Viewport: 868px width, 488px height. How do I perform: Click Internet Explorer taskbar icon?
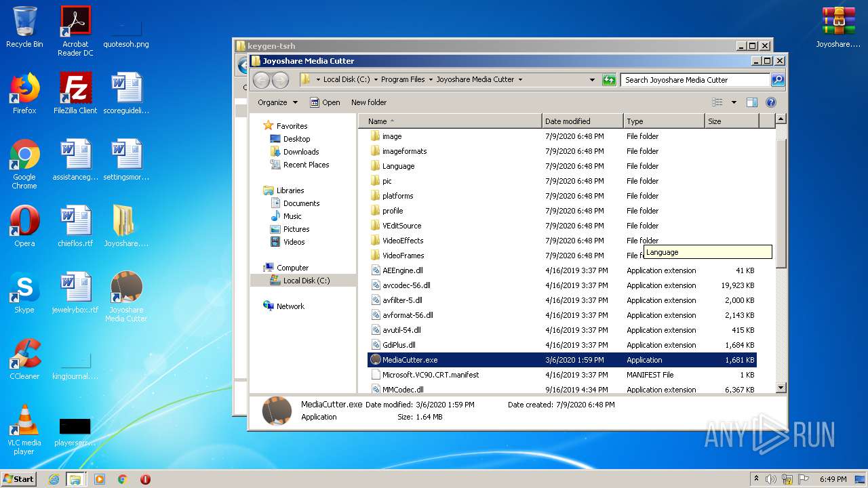click(x=54, y=479)
